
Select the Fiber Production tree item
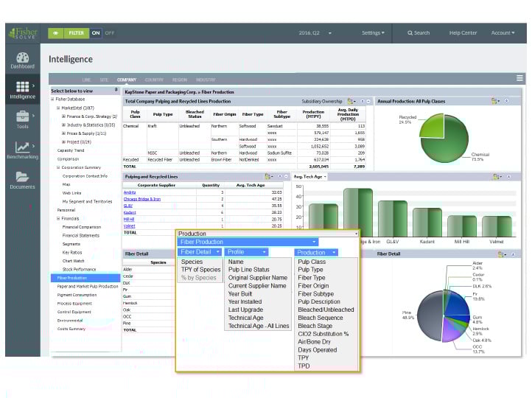85,278
